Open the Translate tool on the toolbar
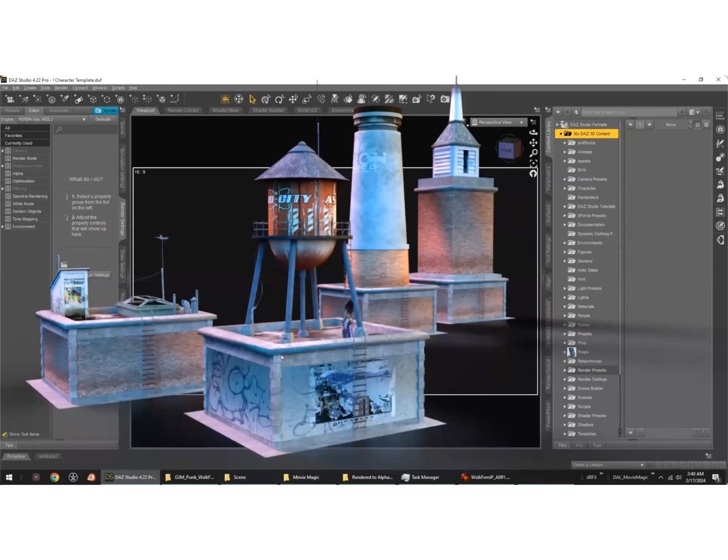This screenshot has height=560, width=728. click(x=293, y=99)
